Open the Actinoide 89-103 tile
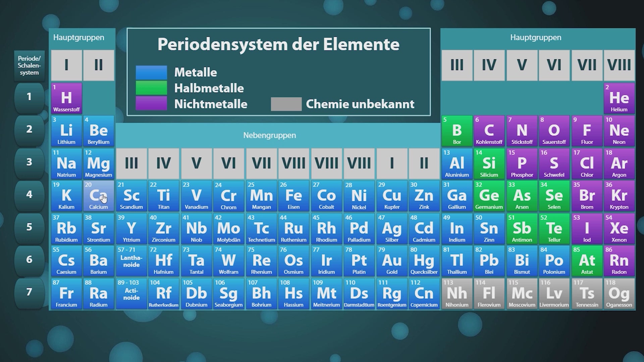Viewport: 644px width, 362px height. pyautogui.click(x=131, y=294)
